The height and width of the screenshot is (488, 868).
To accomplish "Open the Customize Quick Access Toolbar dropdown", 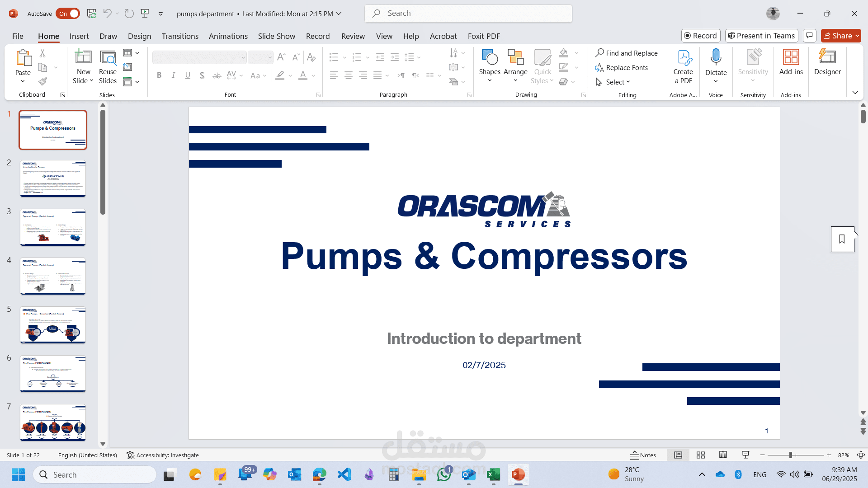I will pyautogui.click(x=160, y=14).
